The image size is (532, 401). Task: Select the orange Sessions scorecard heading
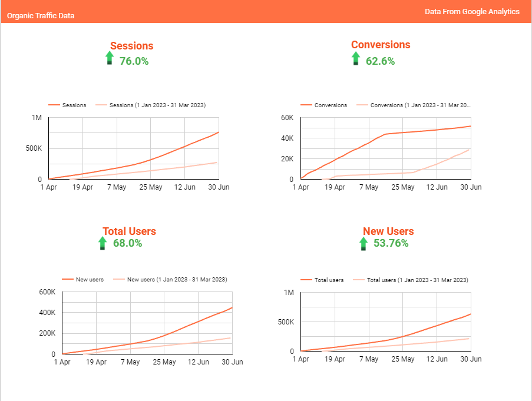click(x=131, y=46)
